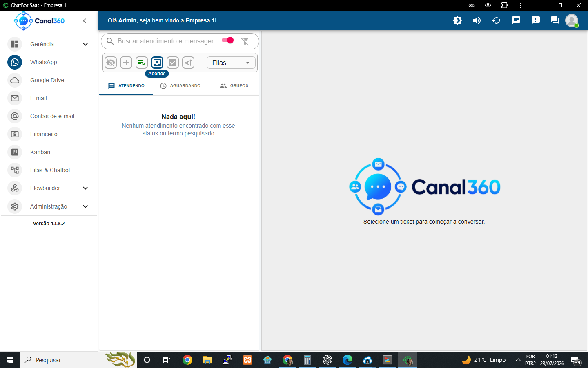
Task: Open internal chat forum icon in header
Action: click(555, 20)
